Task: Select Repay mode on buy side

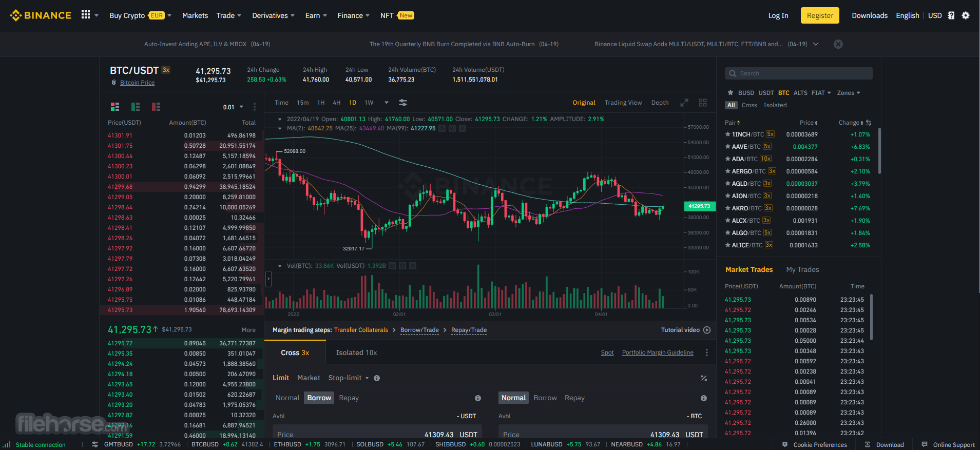Action: (x=349, y=398)
